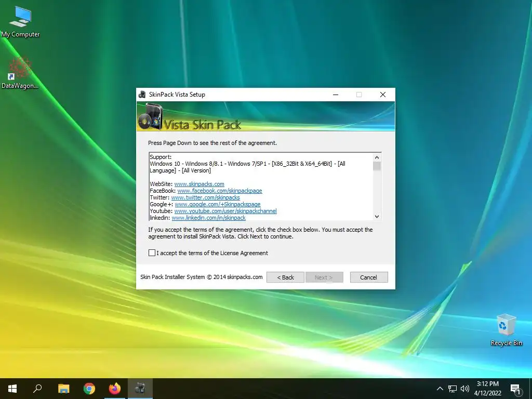Launch File Explorer from the taskbar

[x=63, y=389]
